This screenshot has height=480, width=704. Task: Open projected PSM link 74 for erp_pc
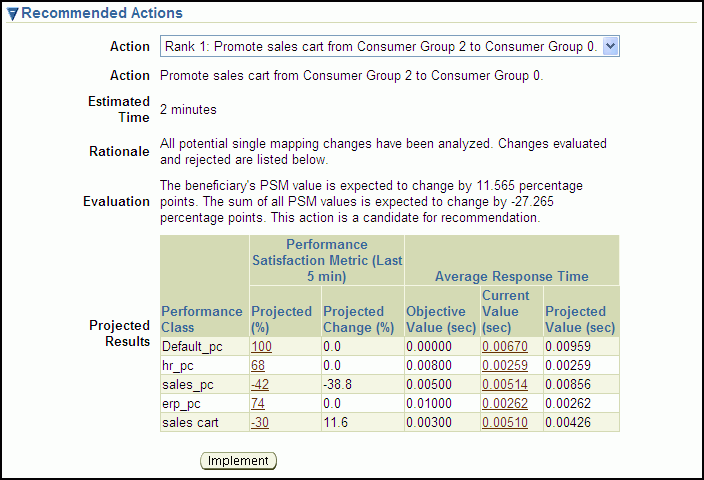[257, 403]
